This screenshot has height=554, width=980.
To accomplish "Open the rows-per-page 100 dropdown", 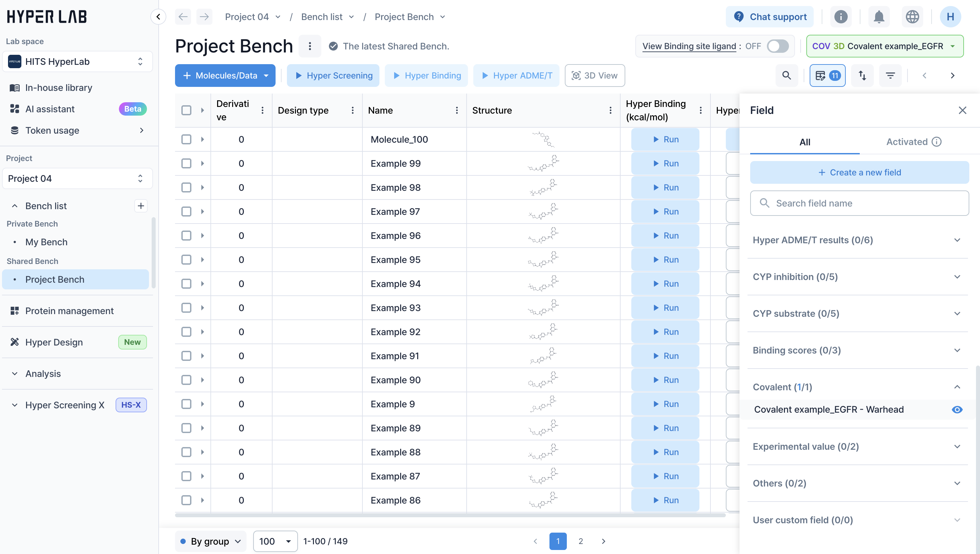I will [275, 541].
